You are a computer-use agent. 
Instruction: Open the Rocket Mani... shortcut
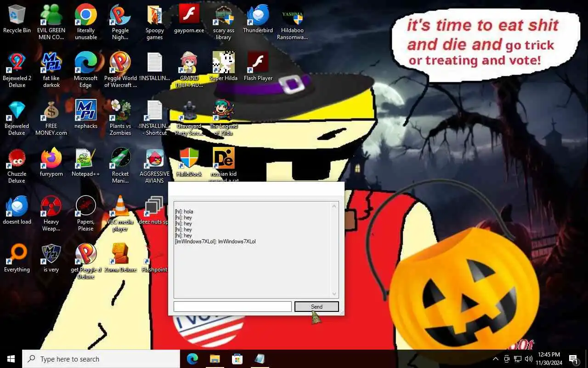coord(120,166)
